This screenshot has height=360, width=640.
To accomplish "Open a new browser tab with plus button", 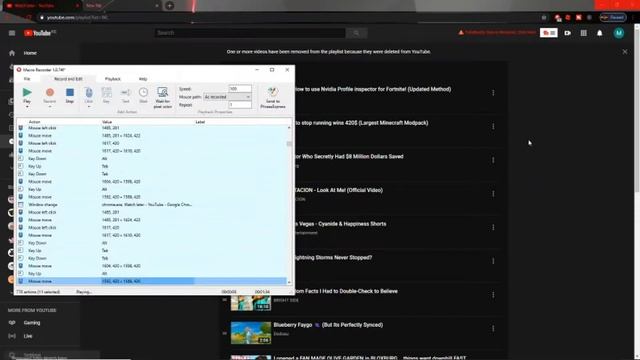I will click(x=169, y=6).
